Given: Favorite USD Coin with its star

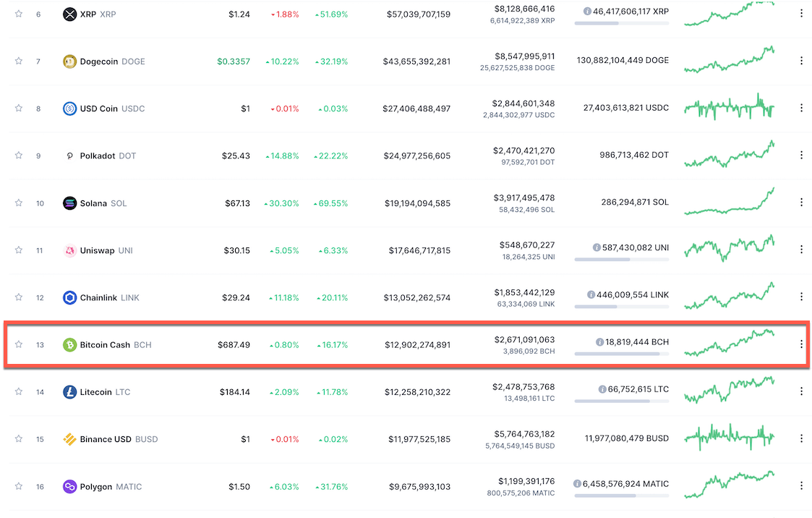Looking at the screenshot, I should pos(19,109).
